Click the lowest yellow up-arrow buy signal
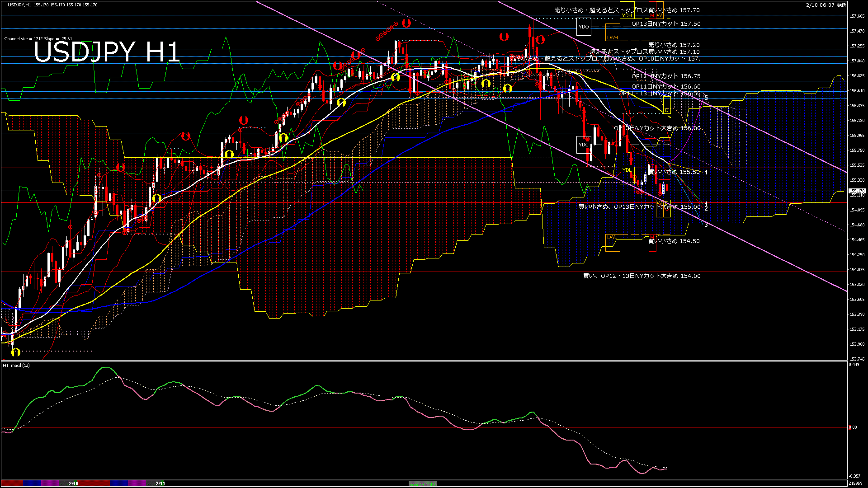 16,352
